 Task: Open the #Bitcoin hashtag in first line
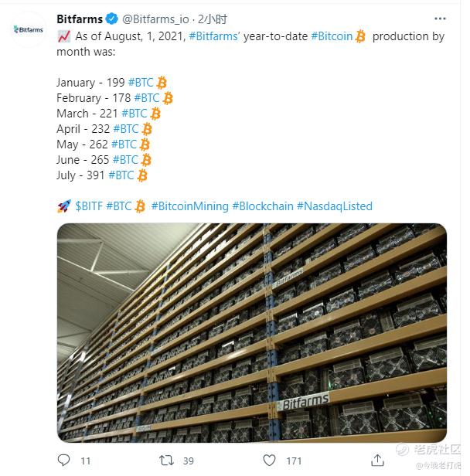pos(332,36)
